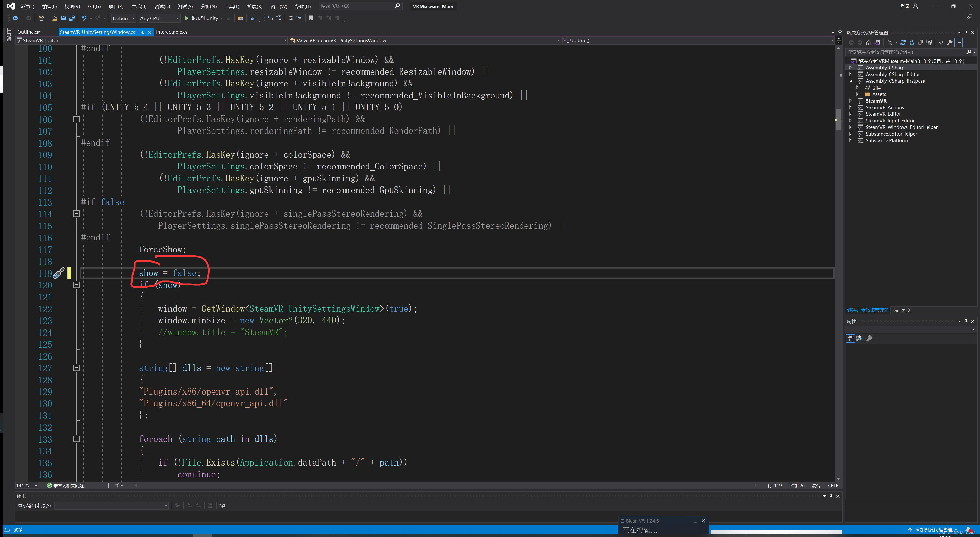The width and height of the screenshot is (980, 537).
Task: Collapse all in Solution Explorer toolbar
Action: [920, 42]
